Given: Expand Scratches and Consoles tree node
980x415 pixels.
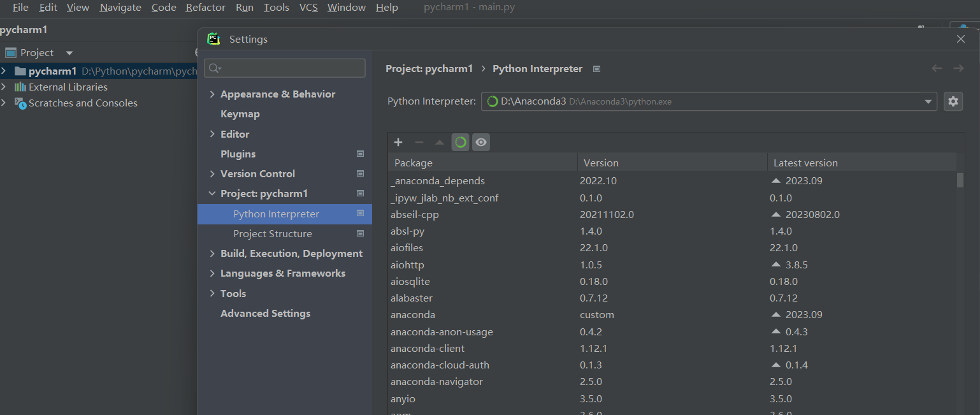Looking at the screenshot, I should pos(4,103).
